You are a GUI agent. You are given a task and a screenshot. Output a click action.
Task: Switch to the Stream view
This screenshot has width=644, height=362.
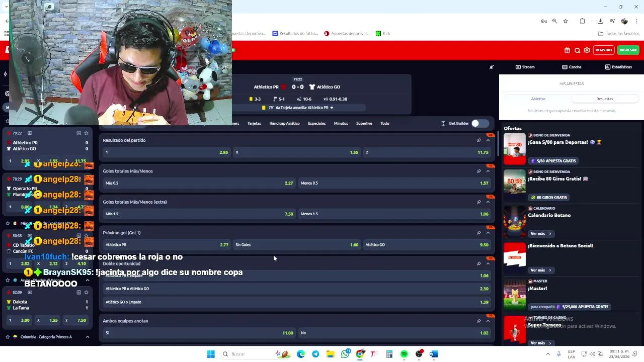(x=525, y=67)
